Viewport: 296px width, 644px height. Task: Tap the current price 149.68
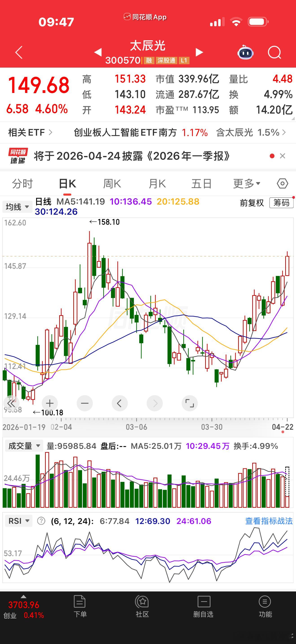click(x=39, y=86)
